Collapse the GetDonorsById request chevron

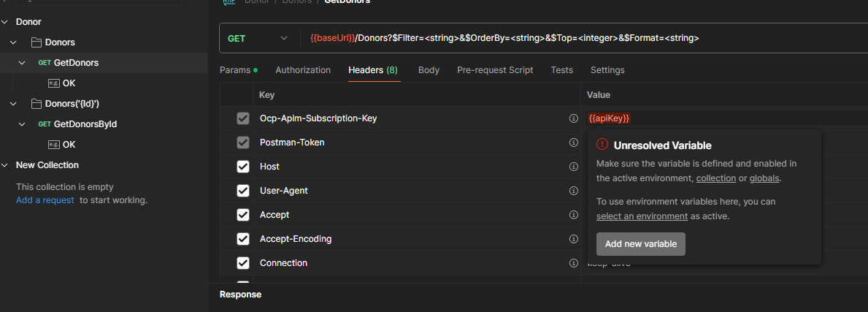point(22,124)
